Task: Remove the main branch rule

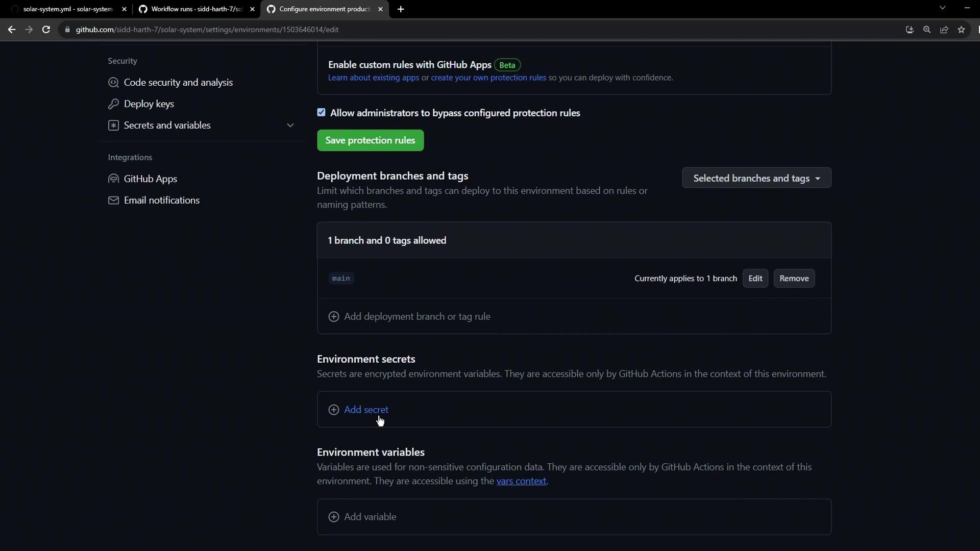Action: point(794,279)
